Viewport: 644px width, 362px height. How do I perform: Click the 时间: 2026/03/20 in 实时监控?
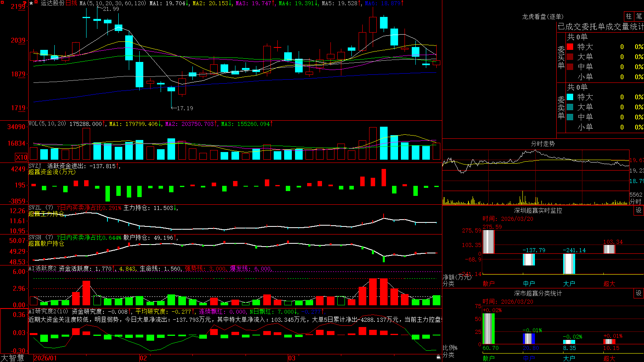[508, 219]
